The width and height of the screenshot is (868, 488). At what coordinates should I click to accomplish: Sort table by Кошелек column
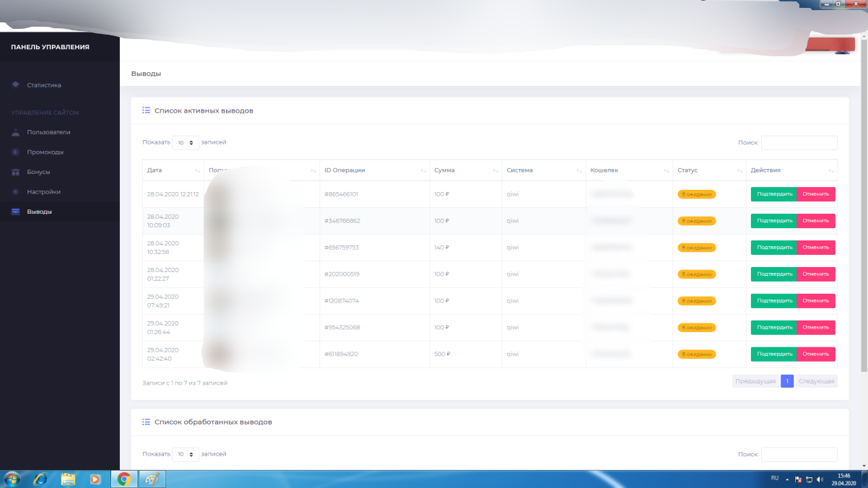tap(629, 170)
